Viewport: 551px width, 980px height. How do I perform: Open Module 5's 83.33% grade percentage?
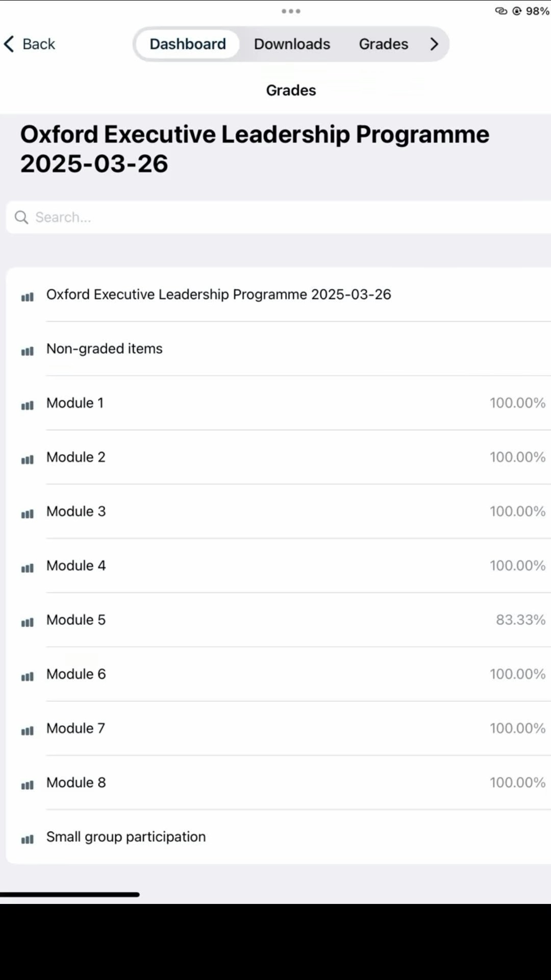pyautogui.click(x=520, y=620)
